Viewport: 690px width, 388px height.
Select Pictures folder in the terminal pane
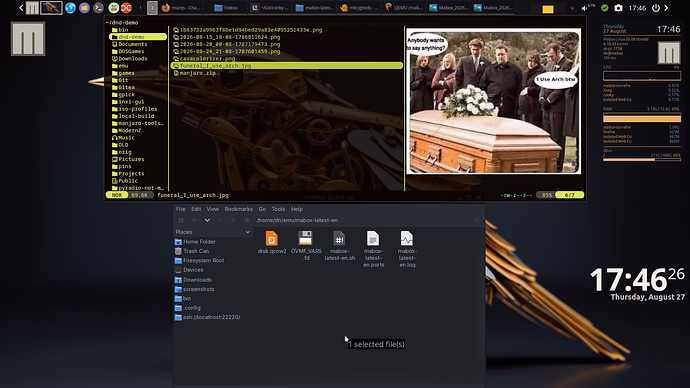tap(128, 159)
